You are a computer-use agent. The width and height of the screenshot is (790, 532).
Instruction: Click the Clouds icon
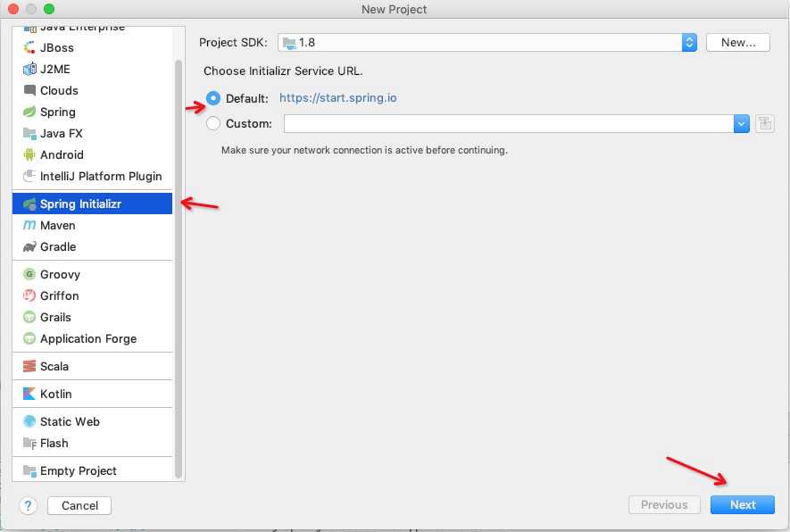29,91
